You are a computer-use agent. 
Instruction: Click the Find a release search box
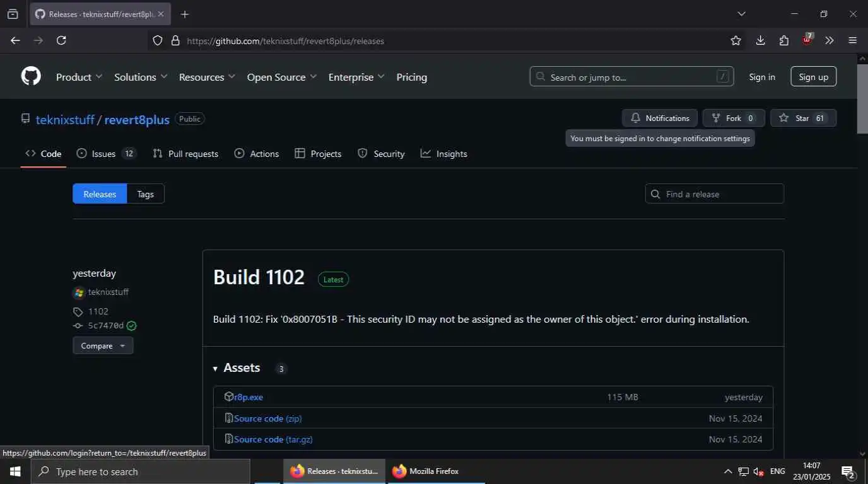(714, 193)
